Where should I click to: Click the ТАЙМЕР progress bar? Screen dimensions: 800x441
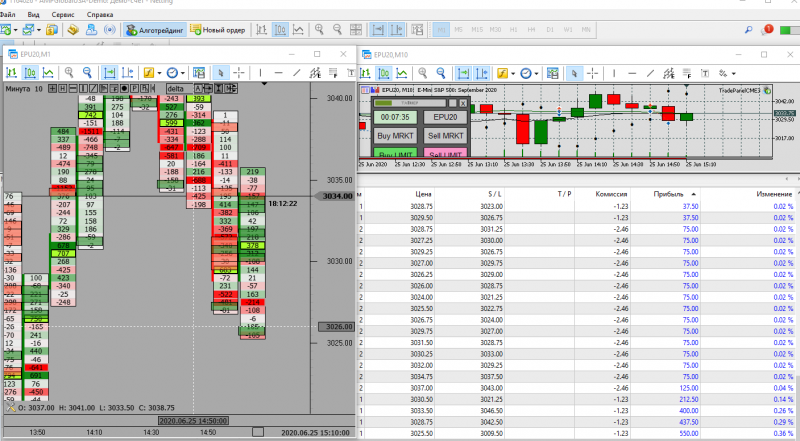410,103
